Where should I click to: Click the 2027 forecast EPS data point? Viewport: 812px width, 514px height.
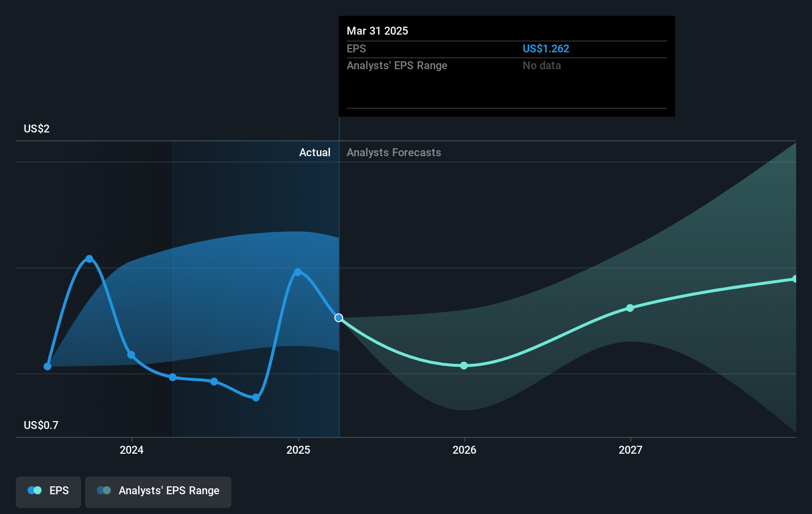(x=630, y=308)
